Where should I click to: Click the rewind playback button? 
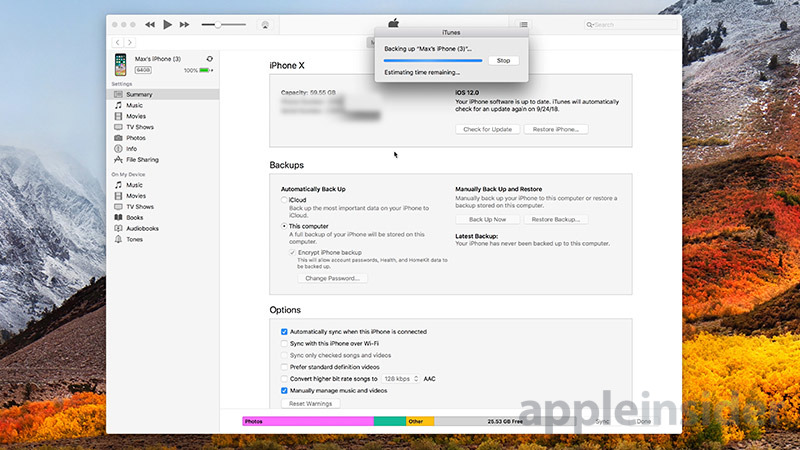pyautogui.click(x=149, y=24)
